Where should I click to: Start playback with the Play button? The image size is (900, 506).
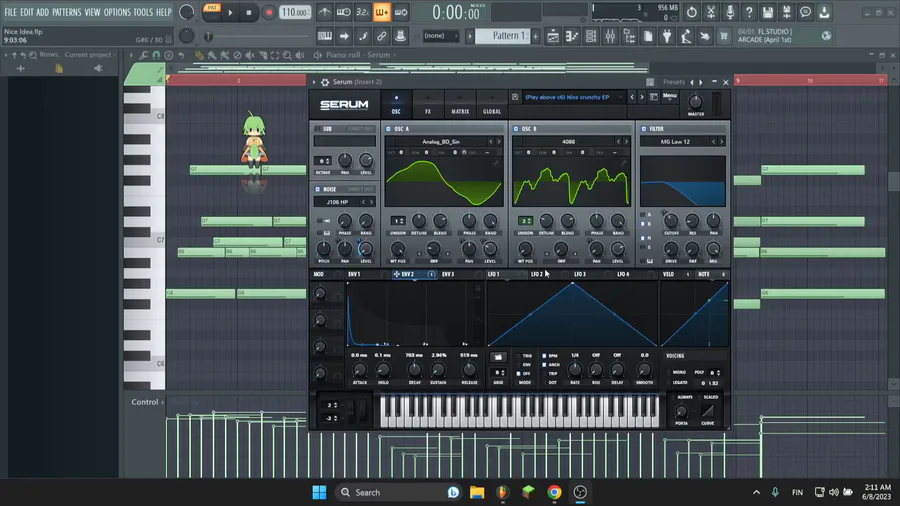point(230,12)
